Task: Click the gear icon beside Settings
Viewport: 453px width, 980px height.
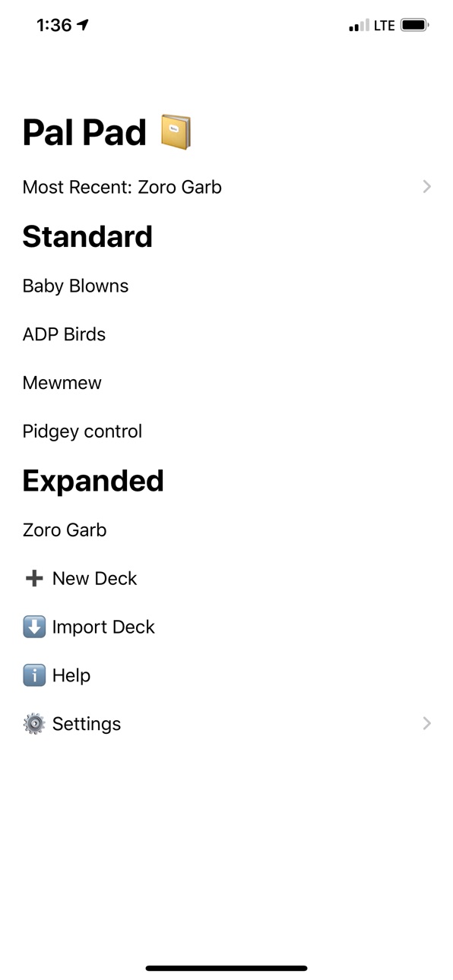Action: pos(34,724)
